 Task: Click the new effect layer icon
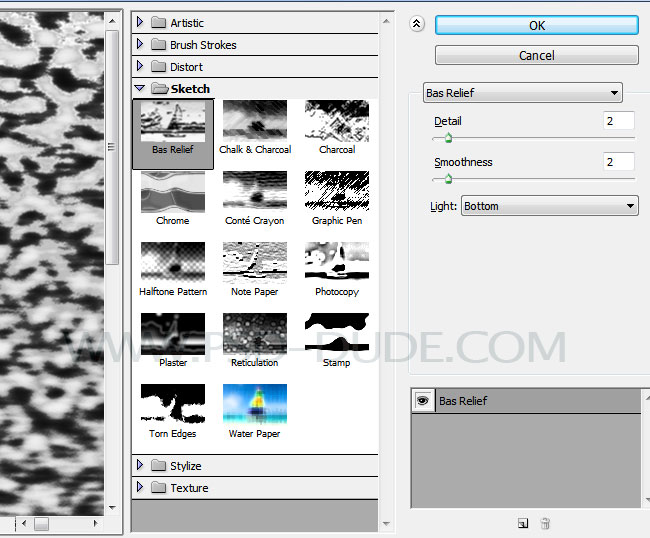click(522, 523)
